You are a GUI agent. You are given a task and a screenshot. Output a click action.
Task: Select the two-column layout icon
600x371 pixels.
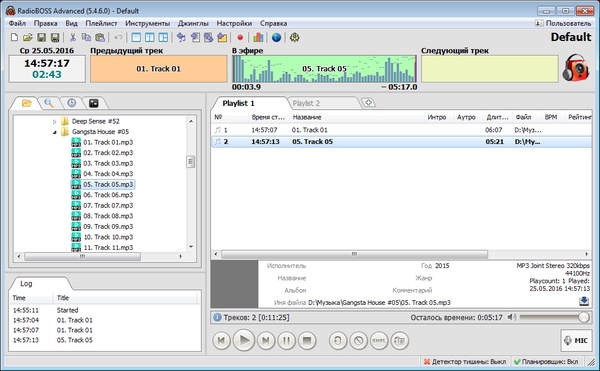coord(150,37)
